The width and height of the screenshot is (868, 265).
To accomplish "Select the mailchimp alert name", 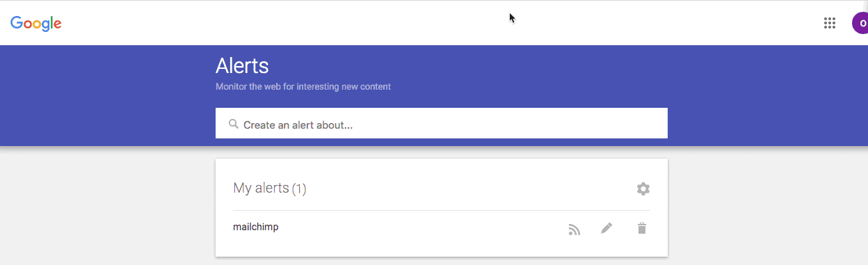I will pyautogui.click(x=256, y=227).
